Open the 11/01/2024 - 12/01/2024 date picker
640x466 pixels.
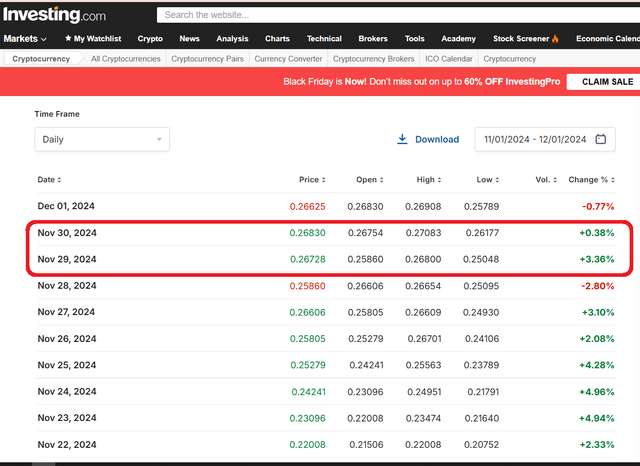click(x=545, y=140)
